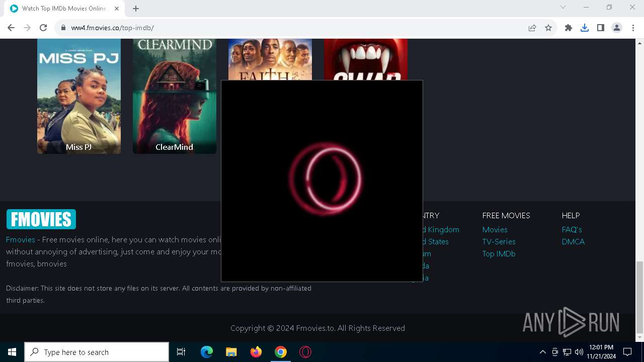This screenshot has height=362, width=644.
Task: Click the Opera loading popup overlay
Action: pos(322,181)
